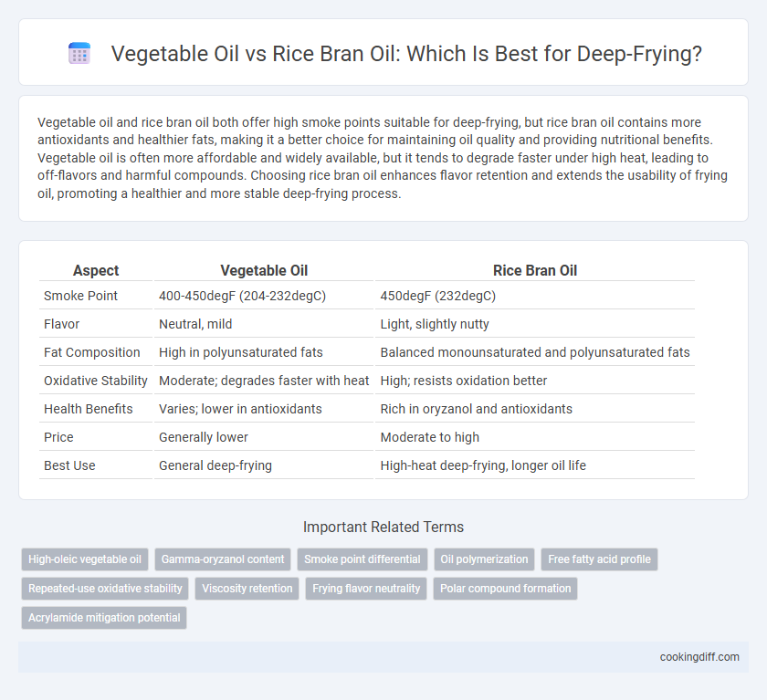Click the calendar grid icon beside title

pyautogui.click(x=79, y=53)
